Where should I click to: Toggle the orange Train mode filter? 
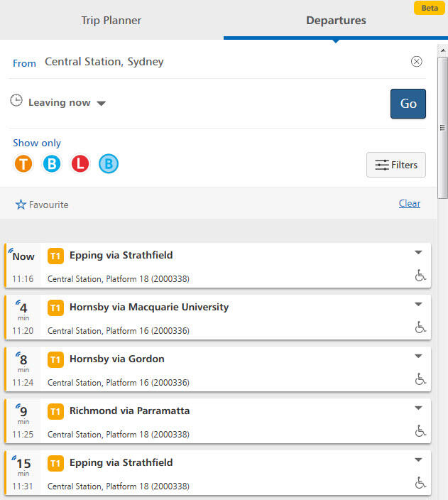[x=23, y=163]
